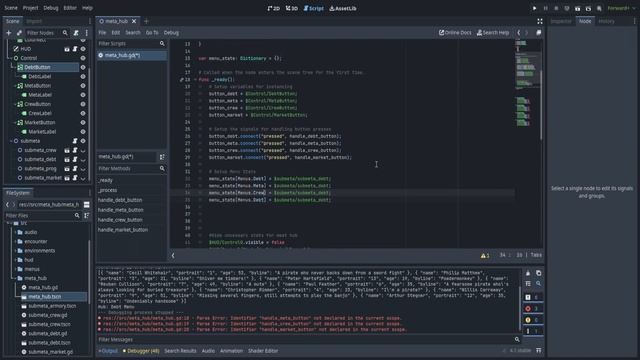Toggle error messages filter in Output

click(533, 309)
